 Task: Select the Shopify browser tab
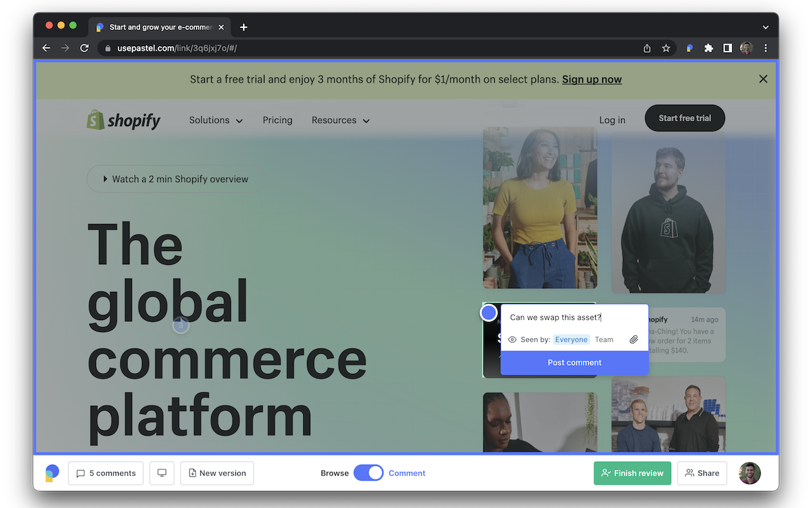click(160, 27)
